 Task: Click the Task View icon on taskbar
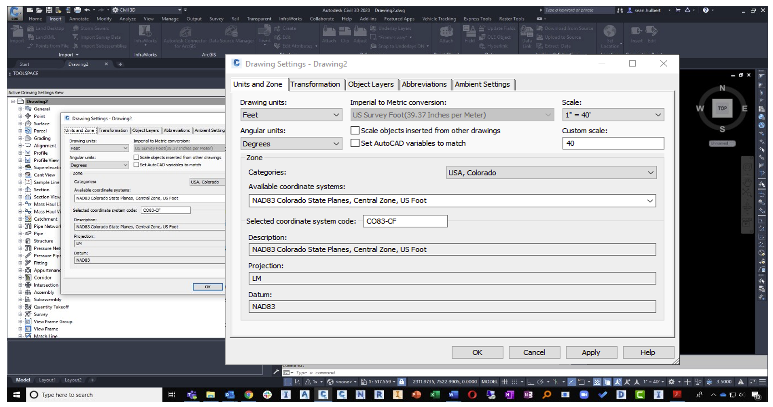tap(171, 395)
